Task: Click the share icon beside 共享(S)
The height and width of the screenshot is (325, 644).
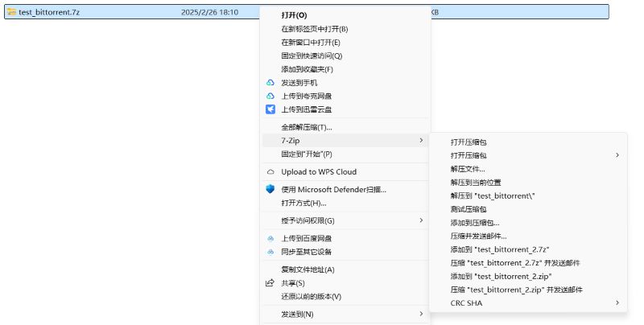Action: (270, 282)
